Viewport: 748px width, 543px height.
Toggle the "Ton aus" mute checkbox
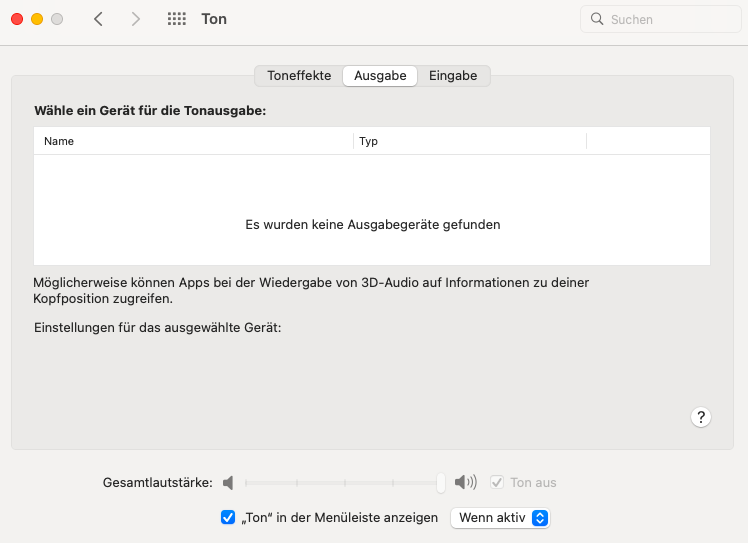(x=497, y=483)
